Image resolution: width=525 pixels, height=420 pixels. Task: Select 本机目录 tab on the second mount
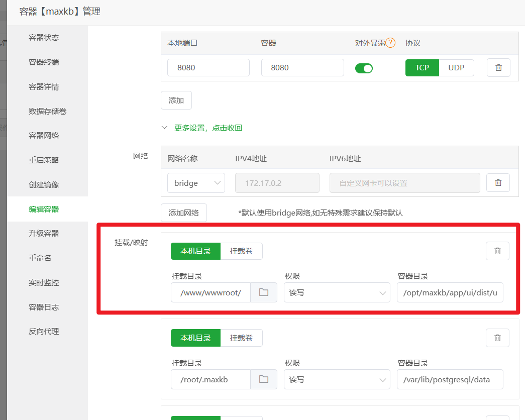click(x=195, y=338)
